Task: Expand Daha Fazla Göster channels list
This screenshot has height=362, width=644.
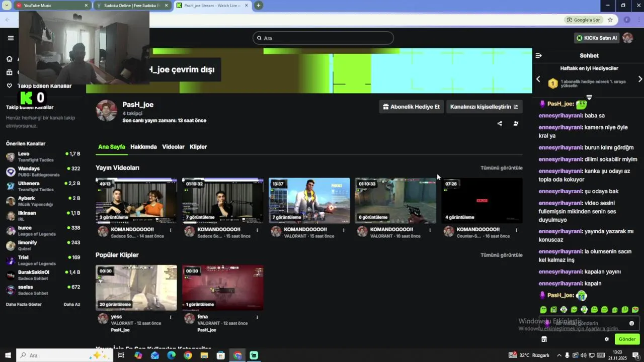Action: coord(24,304)
